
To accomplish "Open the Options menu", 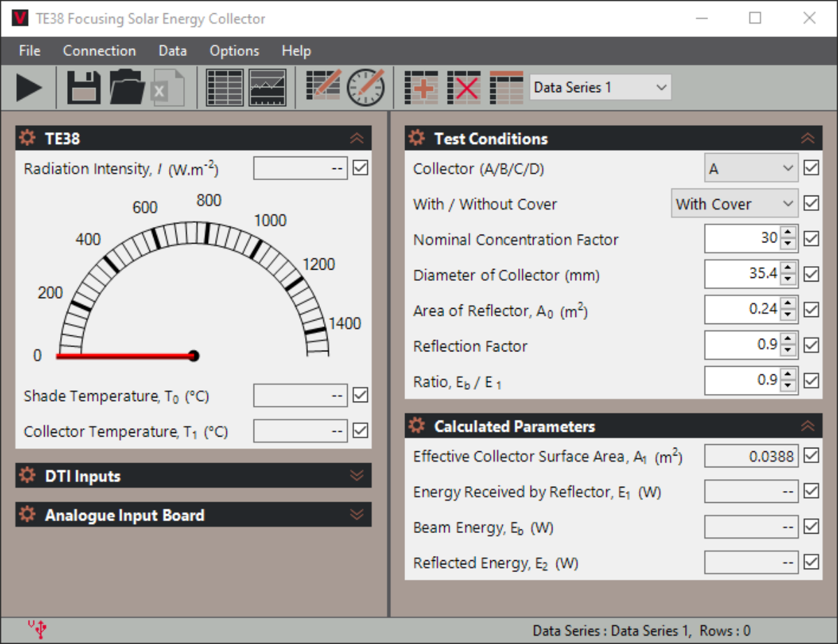I will click(x=235, y=51).
